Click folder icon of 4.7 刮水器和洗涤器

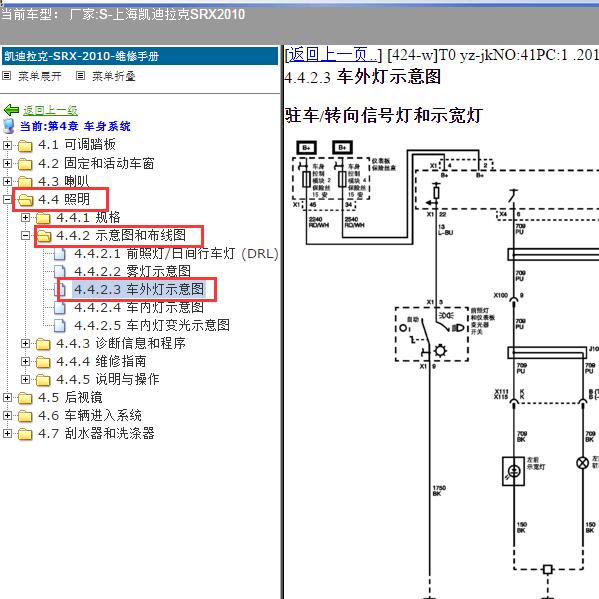(x=25, y=434)
